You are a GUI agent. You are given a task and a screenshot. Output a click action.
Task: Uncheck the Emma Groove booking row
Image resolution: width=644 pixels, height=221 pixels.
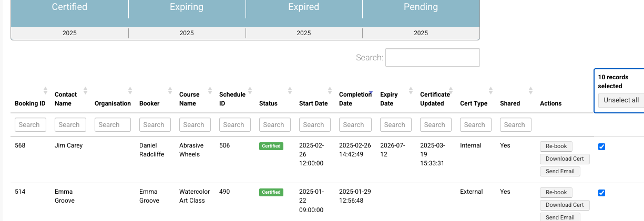602,193
